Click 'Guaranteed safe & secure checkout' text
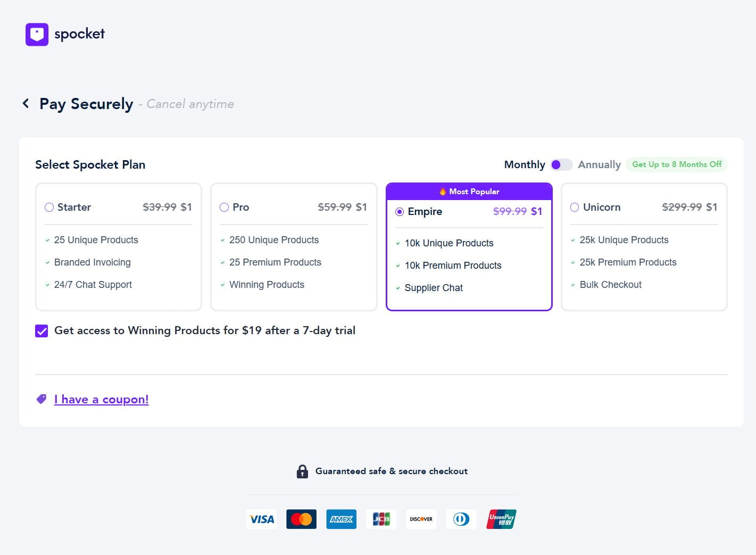Viewport: 756px width, 555px height. 392,471
